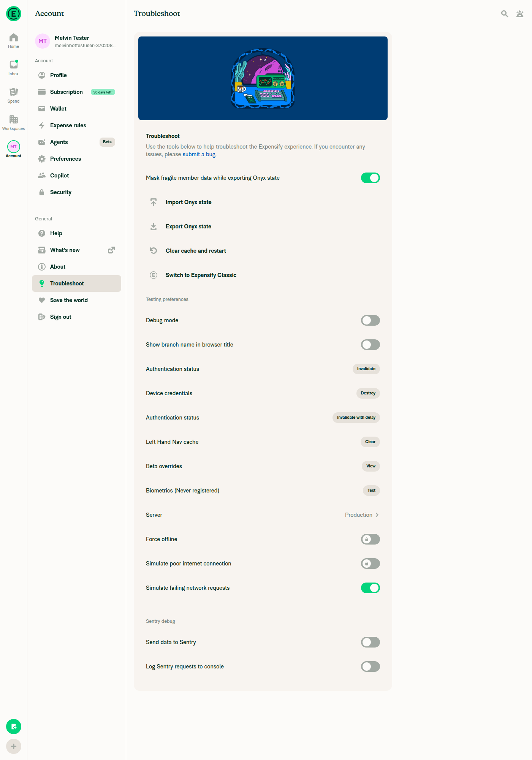Open Expense rules menu item
This screenshot has width=532, height=760.
[76, 125]
